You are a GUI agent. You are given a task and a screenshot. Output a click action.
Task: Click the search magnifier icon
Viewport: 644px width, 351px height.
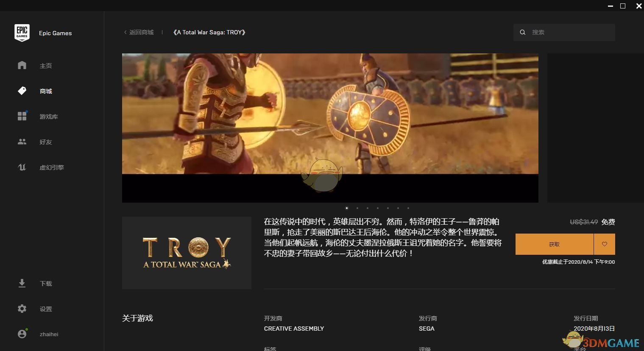523,32
